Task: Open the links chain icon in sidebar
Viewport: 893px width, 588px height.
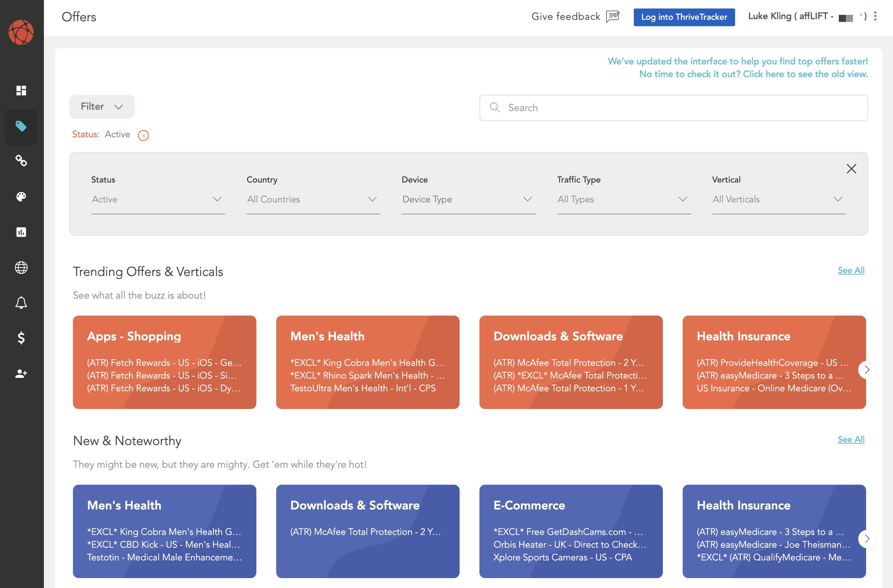Action: point(21,161)
